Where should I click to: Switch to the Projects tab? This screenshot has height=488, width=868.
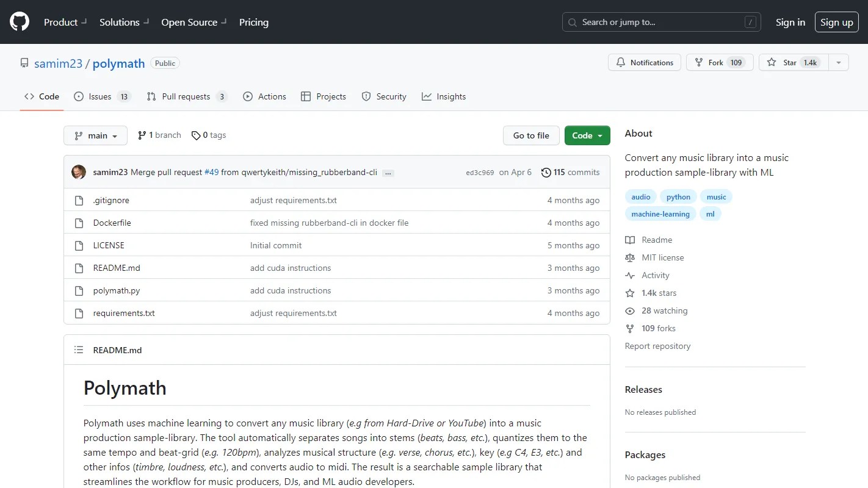tap(324, 96)
